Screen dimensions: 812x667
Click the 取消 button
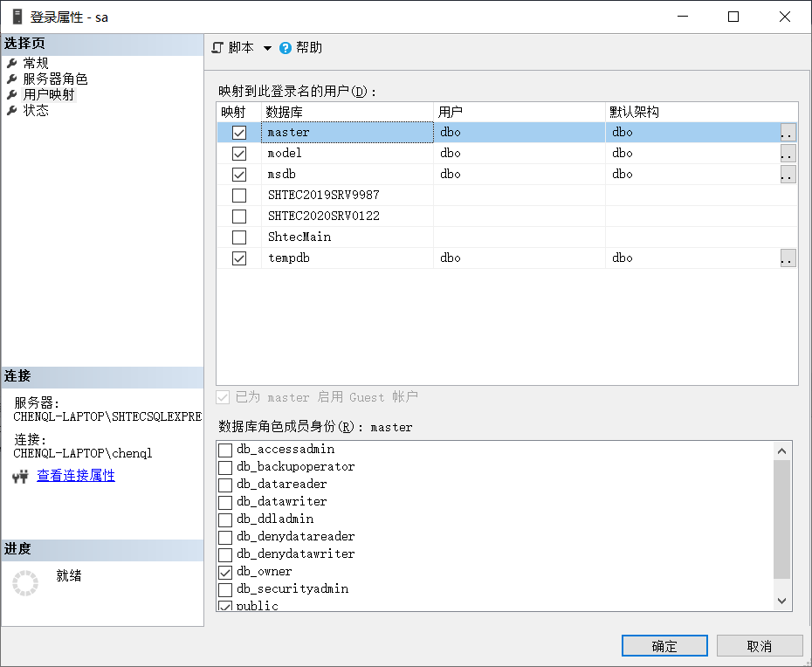click(760, 646)
